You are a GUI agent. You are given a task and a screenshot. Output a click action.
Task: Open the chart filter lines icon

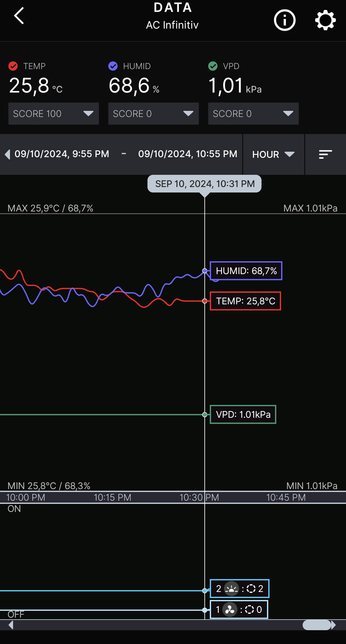click(325, 155)
